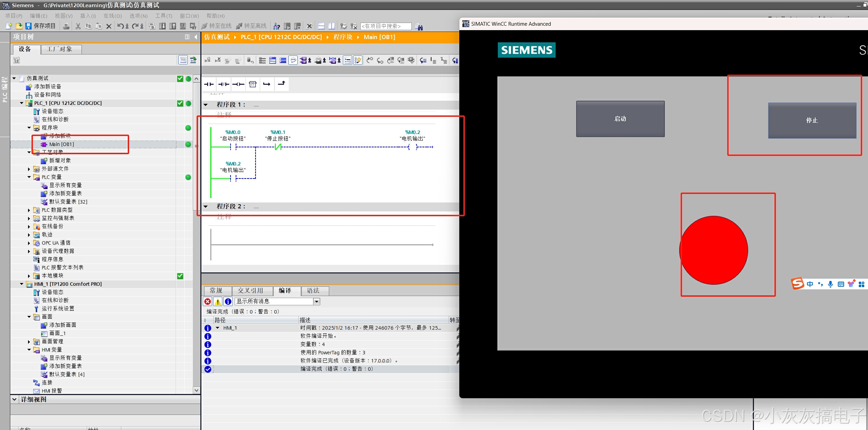This screenshot has height=430, width=868.
Task: Insert a normally closed contact
Action: coord(223,84)
